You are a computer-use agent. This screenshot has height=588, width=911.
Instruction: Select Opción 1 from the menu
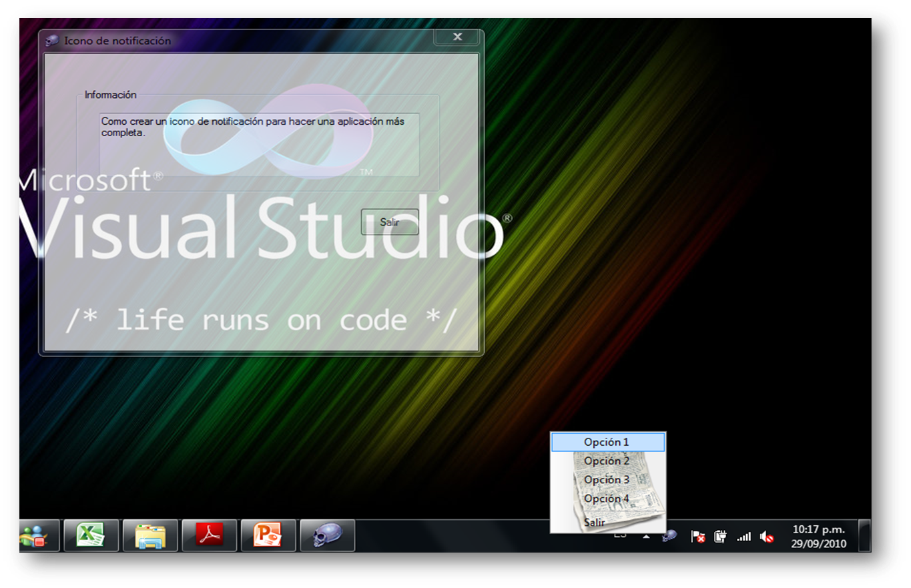(607, 442)
